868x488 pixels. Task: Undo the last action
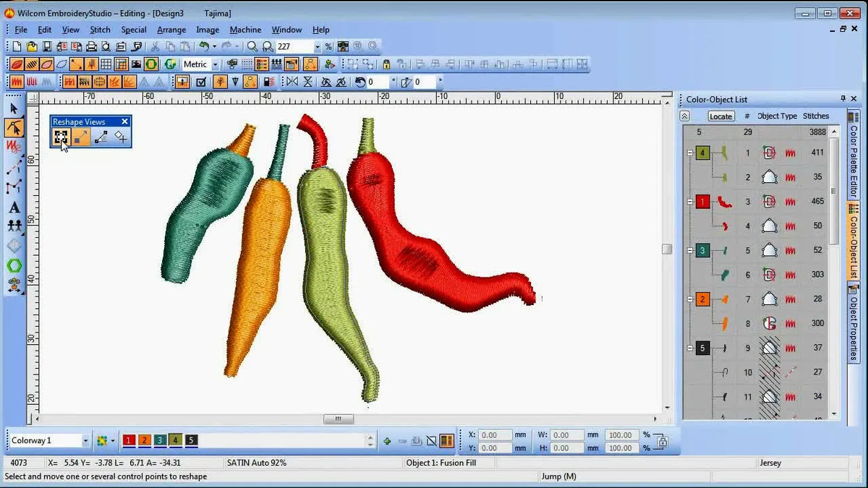[205, 46]
